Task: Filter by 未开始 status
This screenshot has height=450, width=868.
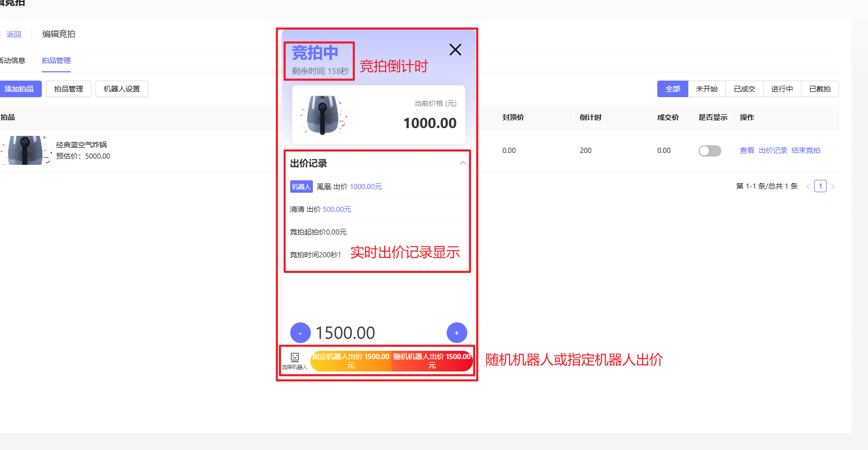Action: (x=706, y=89)
